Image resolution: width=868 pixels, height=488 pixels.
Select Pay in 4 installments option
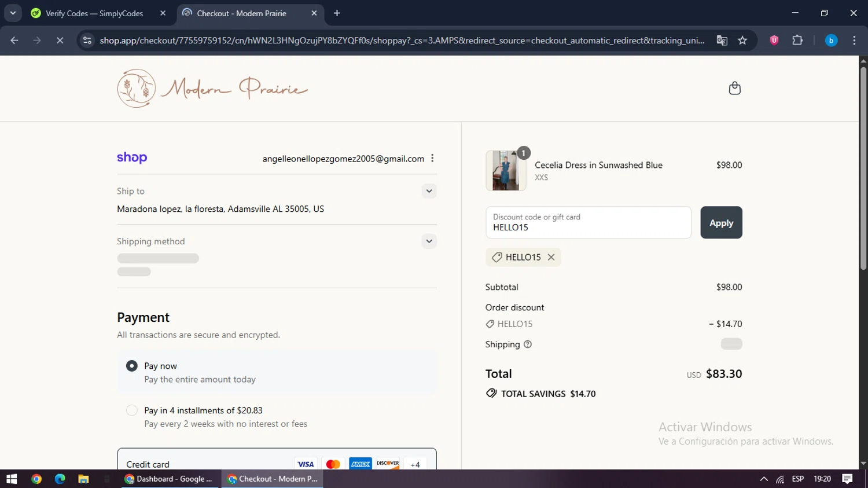click(x=132, y=410)
